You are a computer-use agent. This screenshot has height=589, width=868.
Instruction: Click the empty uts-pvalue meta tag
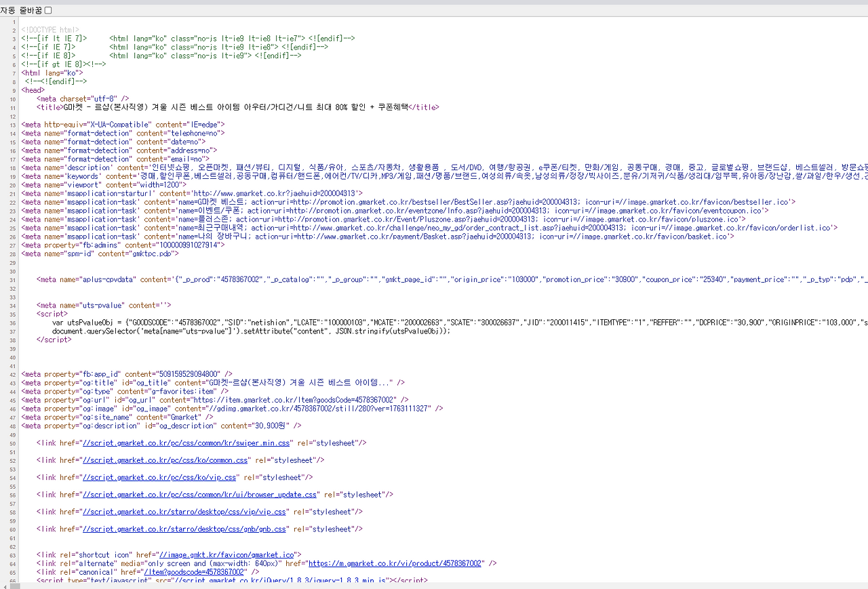point(104,305)
